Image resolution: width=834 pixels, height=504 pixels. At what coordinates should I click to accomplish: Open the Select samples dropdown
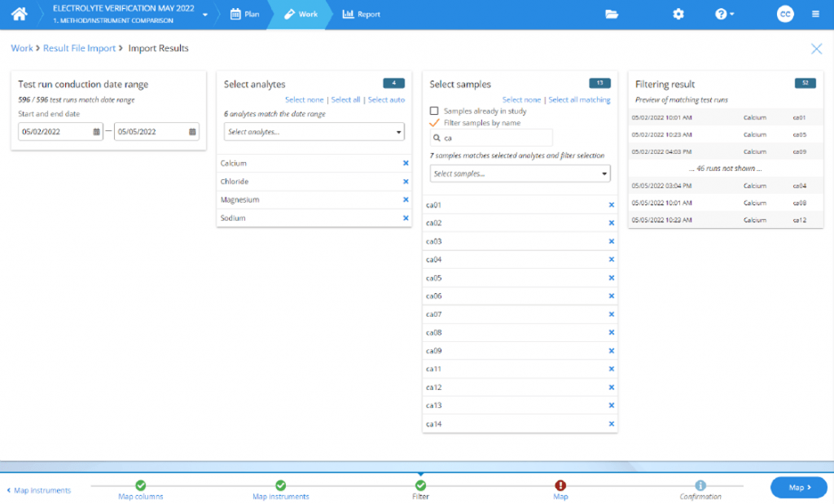(x=519, y=173)
